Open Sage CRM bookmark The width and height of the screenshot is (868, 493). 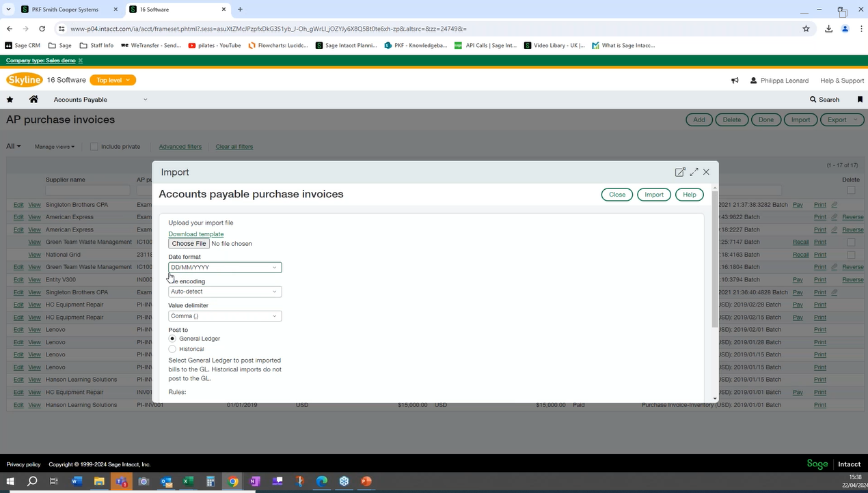click(x=23, y=46)
